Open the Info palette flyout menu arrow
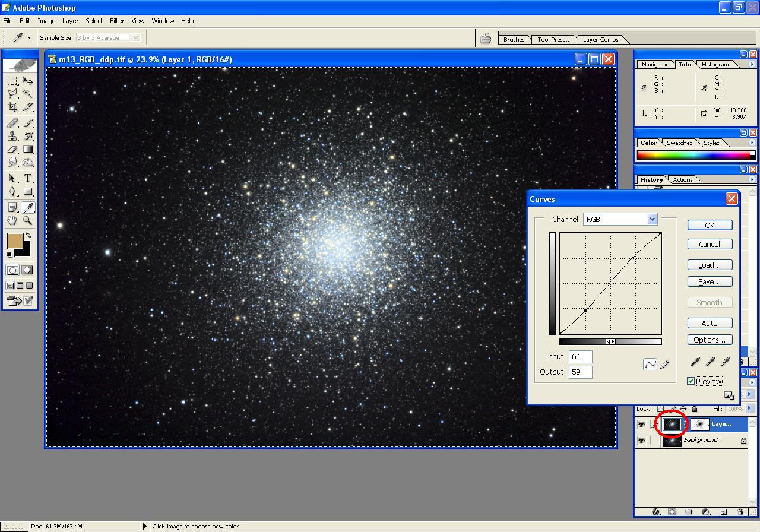The width and height of the screenshot is (760, 532). click(752, 64)
